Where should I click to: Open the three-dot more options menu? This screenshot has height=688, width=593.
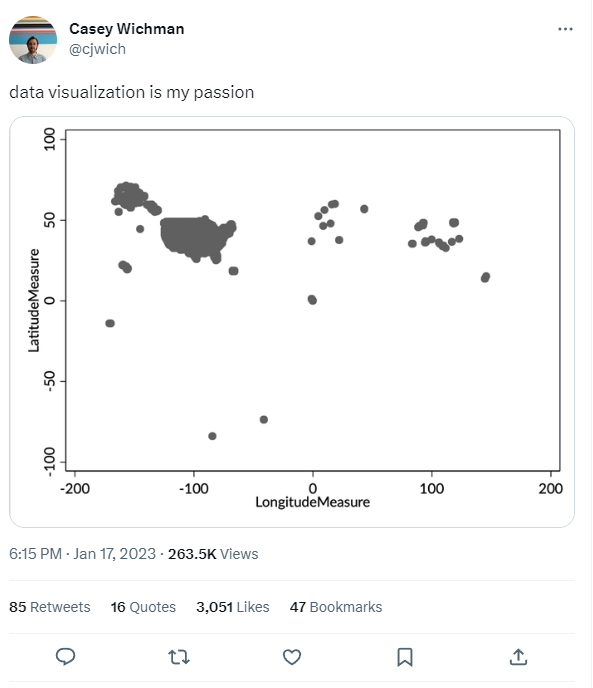pyautogui.click(x=565, y=29)
